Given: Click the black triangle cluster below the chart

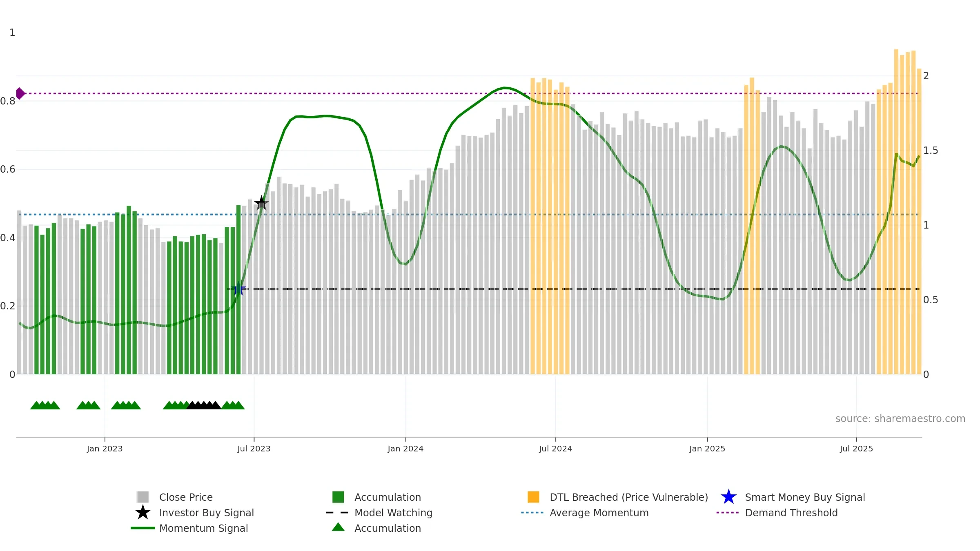Looking at the screenshot, I should [x=204, y=405].
